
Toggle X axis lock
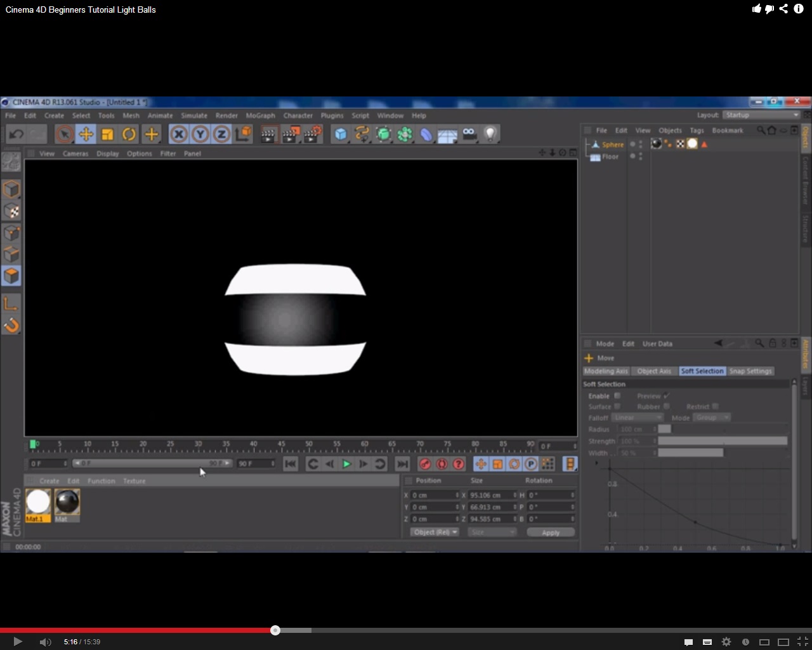[179, 134]
